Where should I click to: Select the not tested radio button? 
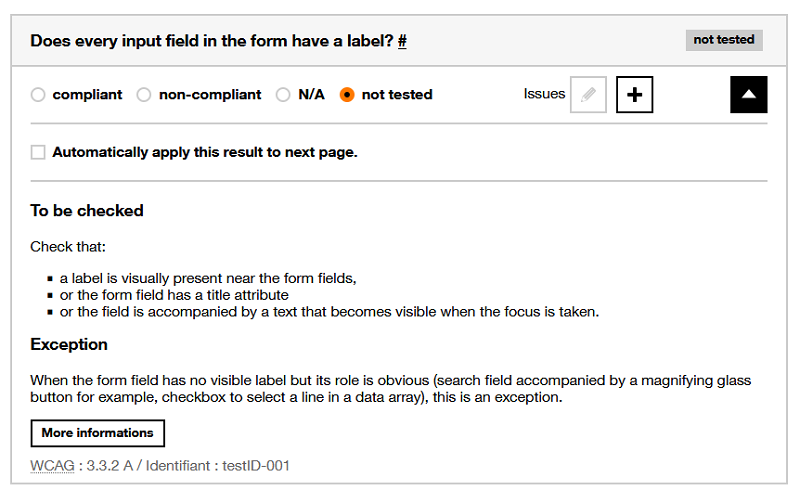[x=347, y=95]
